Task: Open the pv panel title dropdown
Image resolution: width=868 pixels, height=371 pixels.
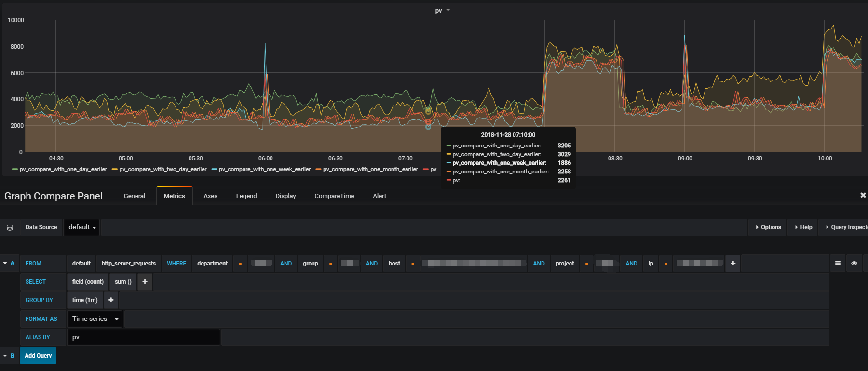Action: [442, 11]
